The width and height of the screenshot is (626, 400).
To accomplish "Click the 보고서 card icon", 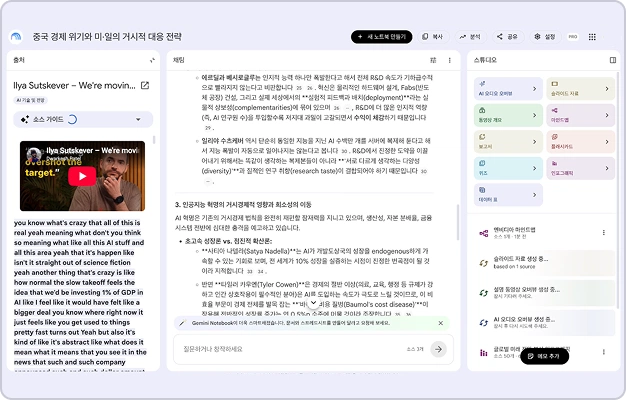I will coord(482,137).
